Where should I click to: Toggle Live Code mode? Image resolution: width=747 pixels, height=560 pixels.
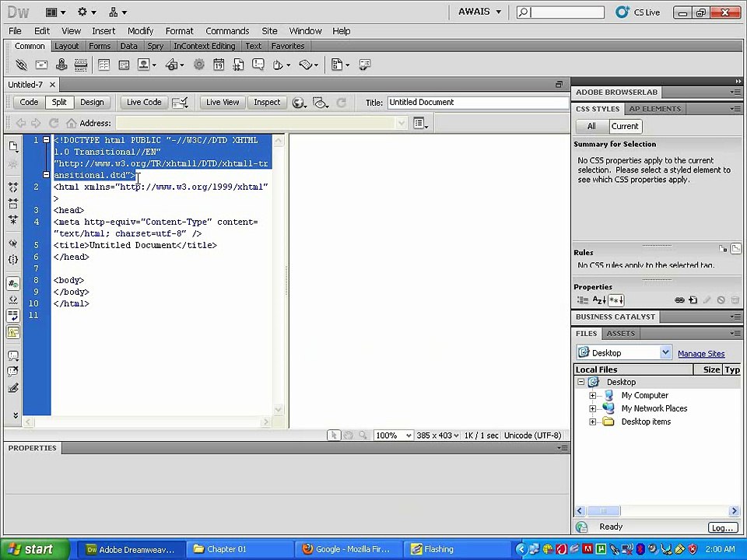[144, 103]
